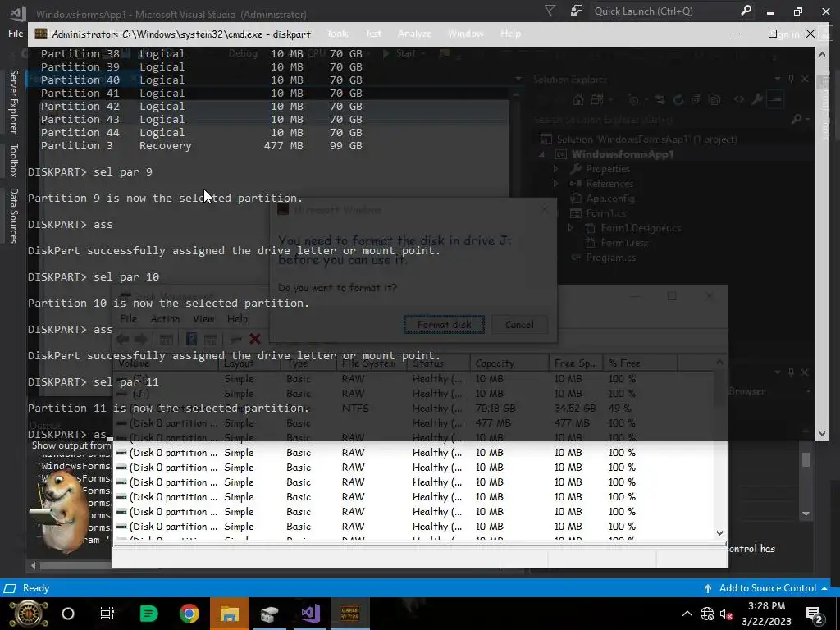Click Visual Studio notifications filter funnel icon
840x630 pixels.
pos(550,11)
